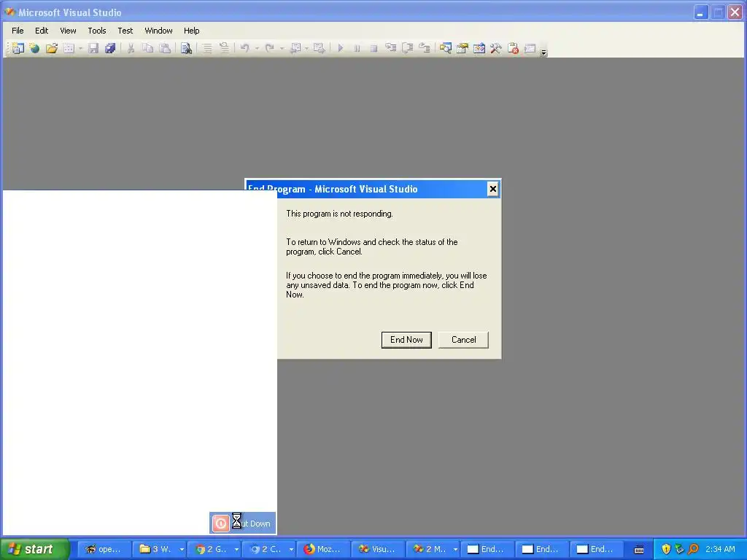Viewport: 747px width, 560px height.
Task: Click the Stop Debugging square icon
Action: click(374, 48)
